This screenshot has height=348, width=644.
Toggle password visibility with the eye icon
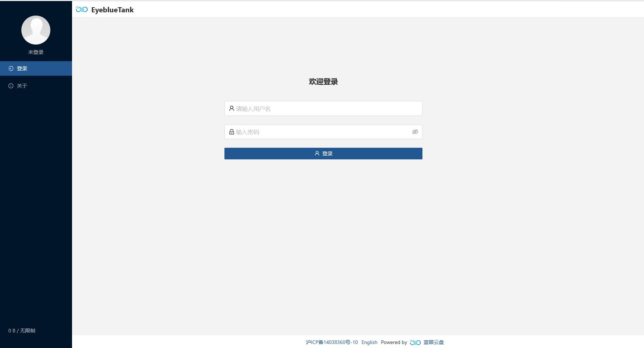click(x=415, y=132)
